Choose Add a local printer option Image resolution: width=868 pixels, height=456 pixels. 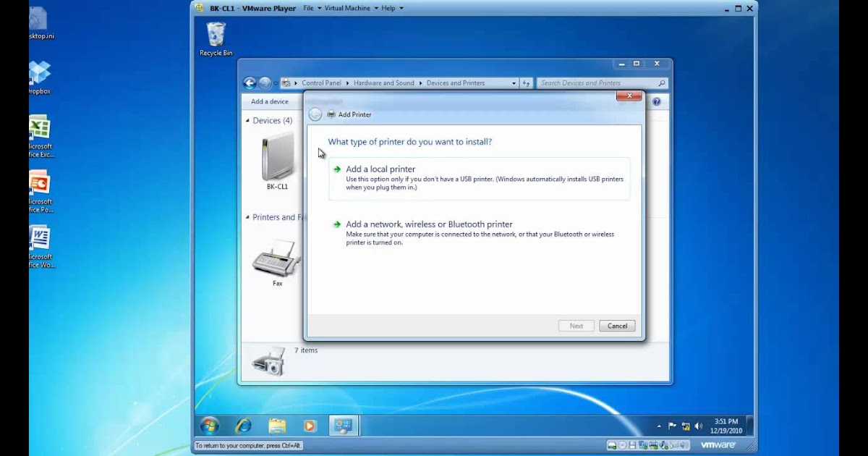coord(479,178)
